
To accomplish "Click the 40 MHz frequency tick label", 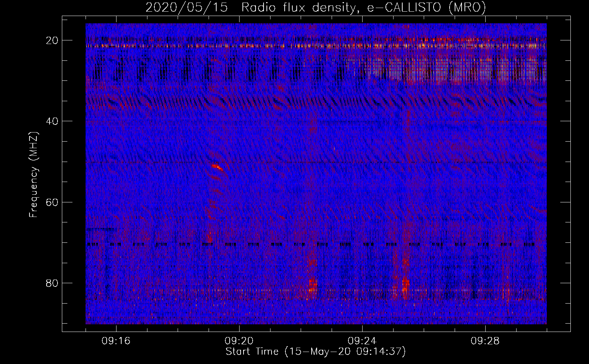I will pyautogui.click(x=52, y=121).
